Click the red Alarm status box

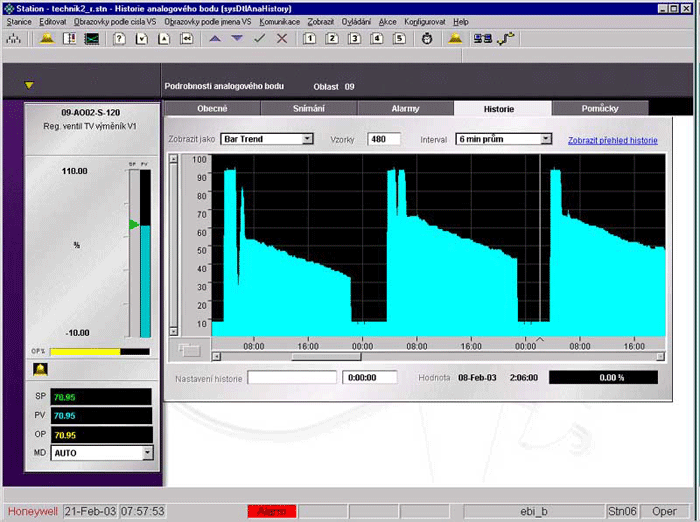(x=271, y=511)
